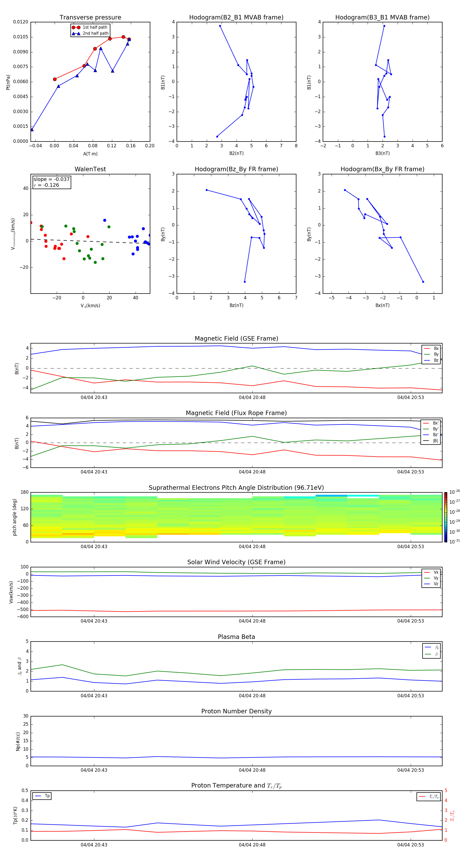Click the 'Hodogram(Bx_By FR frame)' title
473x868 pixels.
click(382, 169)
